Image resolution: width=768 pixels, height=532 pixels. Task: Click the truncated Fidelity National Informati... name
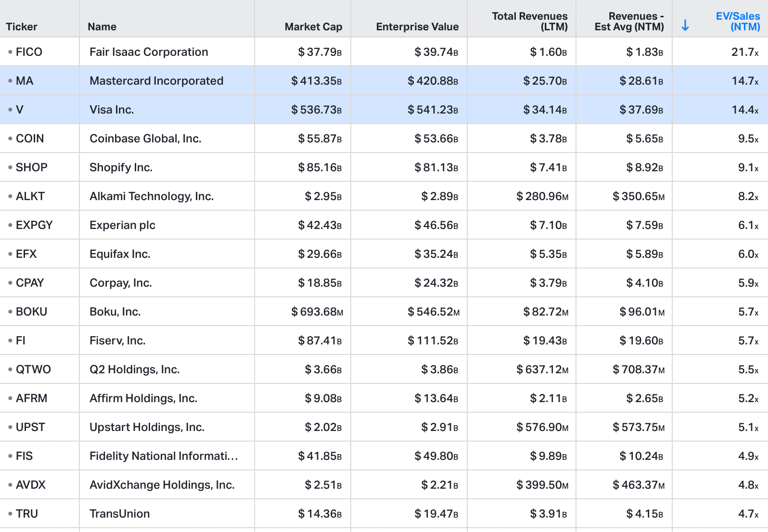coord(164,456)
